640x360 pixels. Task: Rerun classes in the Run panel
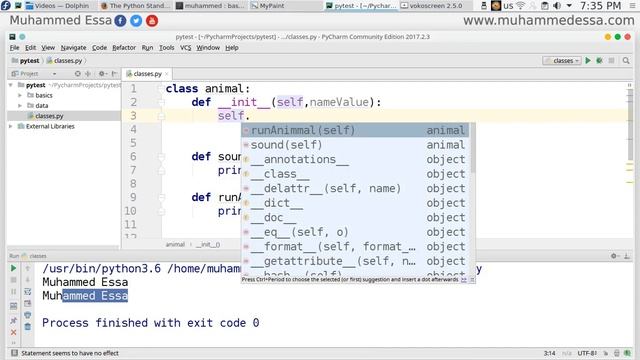tap(13, 268)
